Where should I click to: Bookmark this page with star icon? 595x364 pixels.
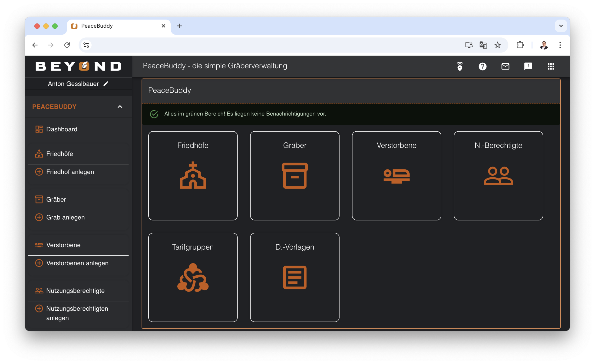pos(497,45)
